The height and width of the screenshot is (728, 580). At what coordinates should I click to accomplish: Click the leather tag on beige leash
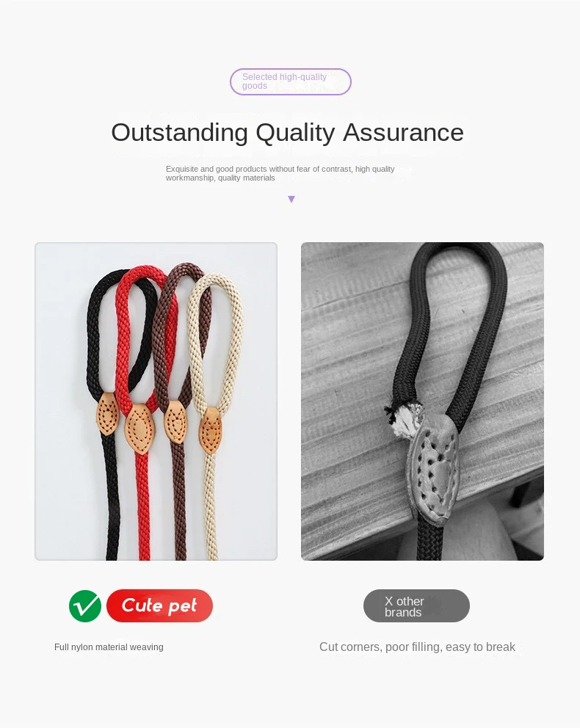[x=211, y=431]
